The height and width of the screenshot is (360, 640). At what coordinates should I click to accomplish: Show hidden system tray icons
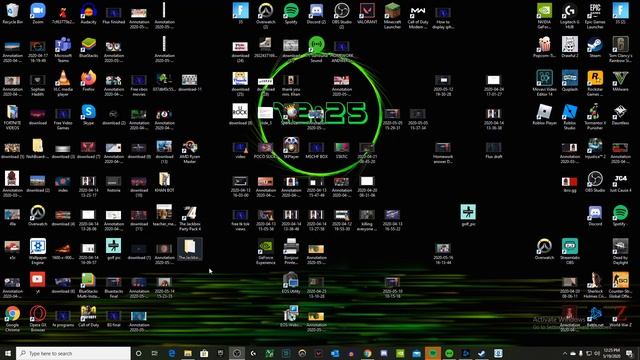565,353
